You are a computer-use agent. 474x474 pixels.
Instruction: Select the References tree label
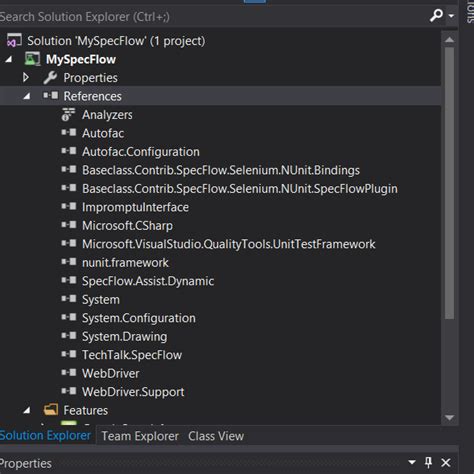(92, 96)
